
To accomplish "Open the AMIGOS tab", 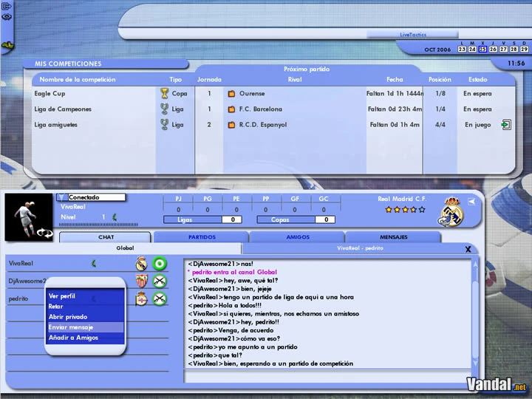I will [298, 237].
